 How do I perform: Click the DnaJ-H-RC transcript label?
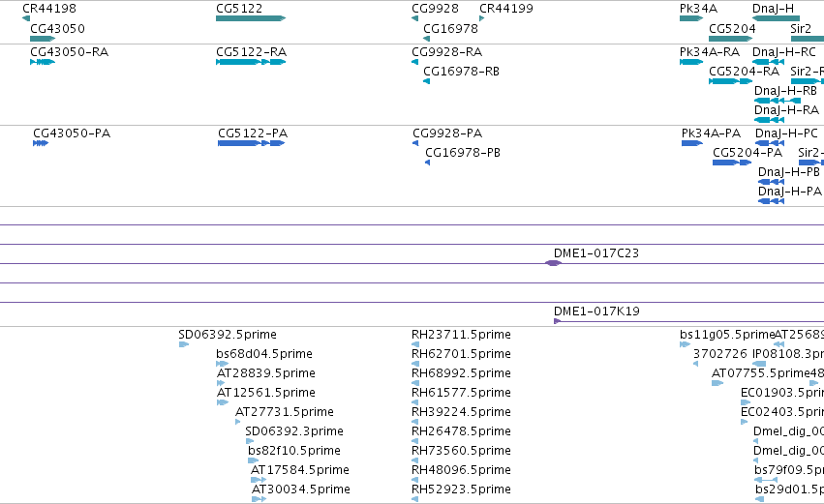point(784,52)
